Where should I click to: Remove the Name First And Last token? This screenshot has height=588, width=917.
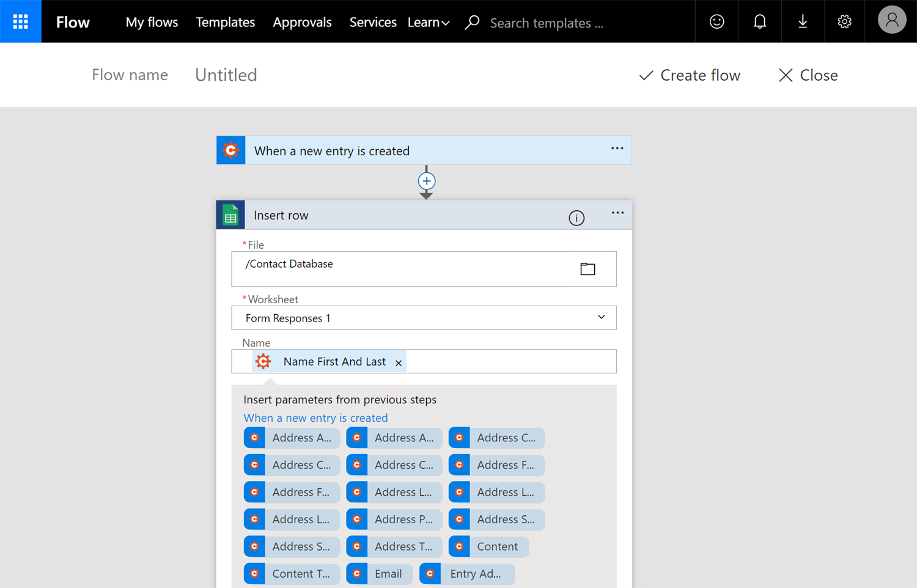pyautogui.click(x=399, y=363)
